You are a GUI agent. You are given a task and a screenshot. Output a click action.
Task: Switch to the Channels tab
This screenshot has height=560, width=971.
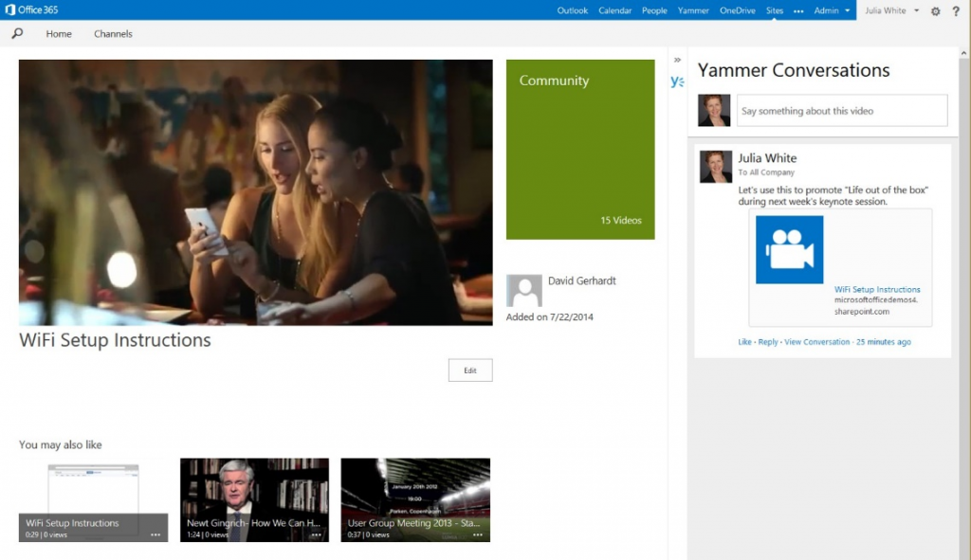113,33
